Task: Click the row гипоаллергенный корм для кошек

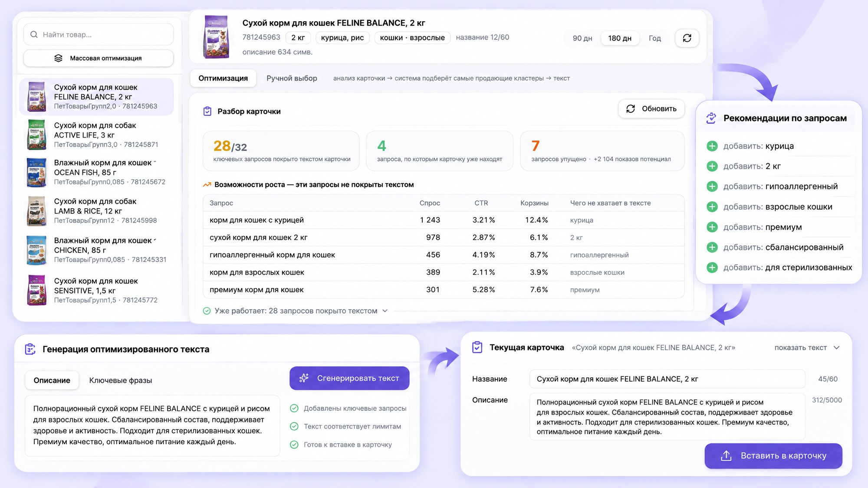Action: click(444, 255)
